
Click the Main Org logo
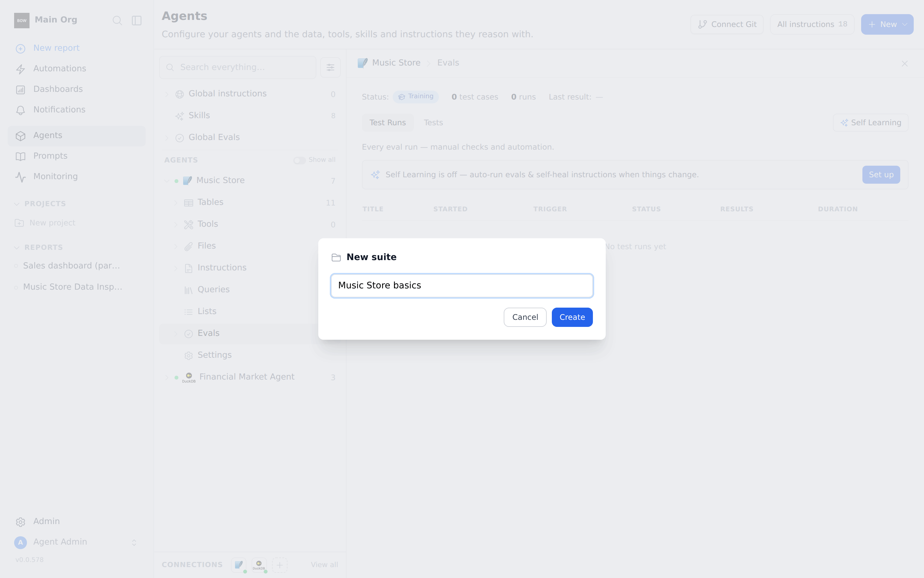point(22,20)
